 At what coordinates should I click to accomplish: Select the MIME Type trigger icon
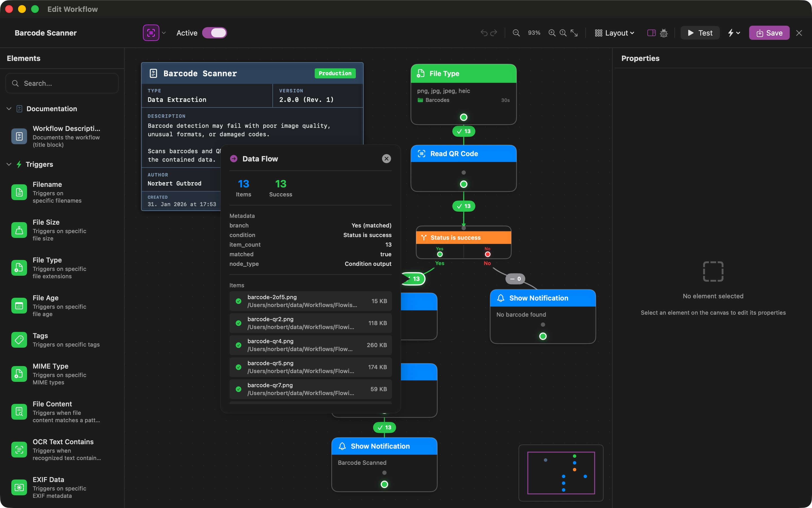(x=19, y=374)
